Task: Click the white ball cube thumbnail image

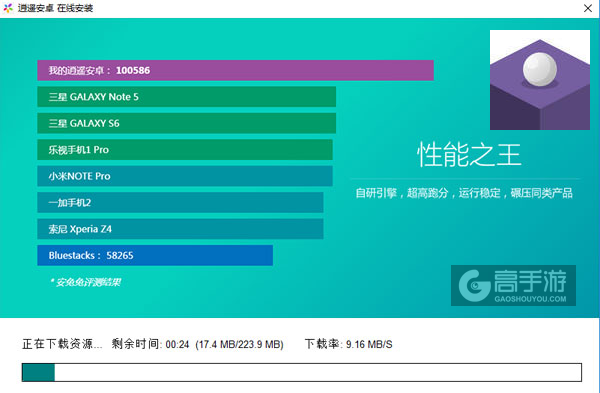Action: pos(540,80)
